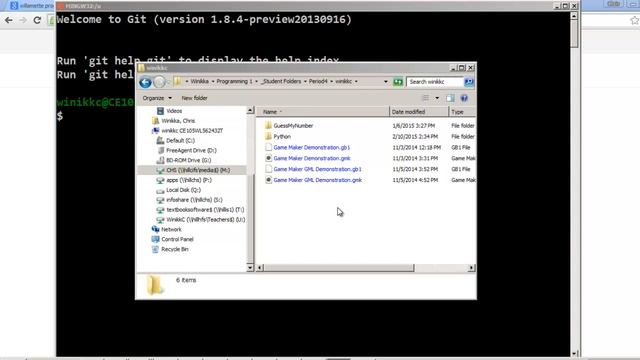Click the BD-ROM Drive (G:) icon
The width and height of the screenshot is (640, 360).
(x=160, y=160)
